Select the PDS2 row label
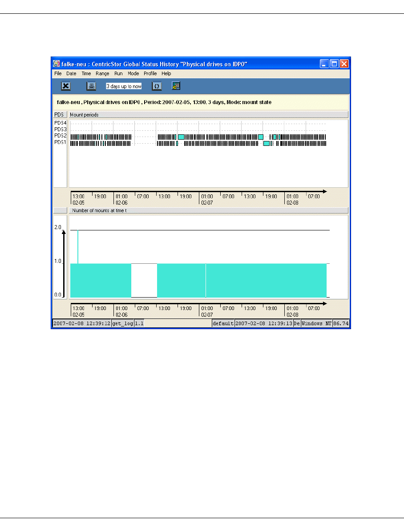The image size is (404, 532). point(61,135)
